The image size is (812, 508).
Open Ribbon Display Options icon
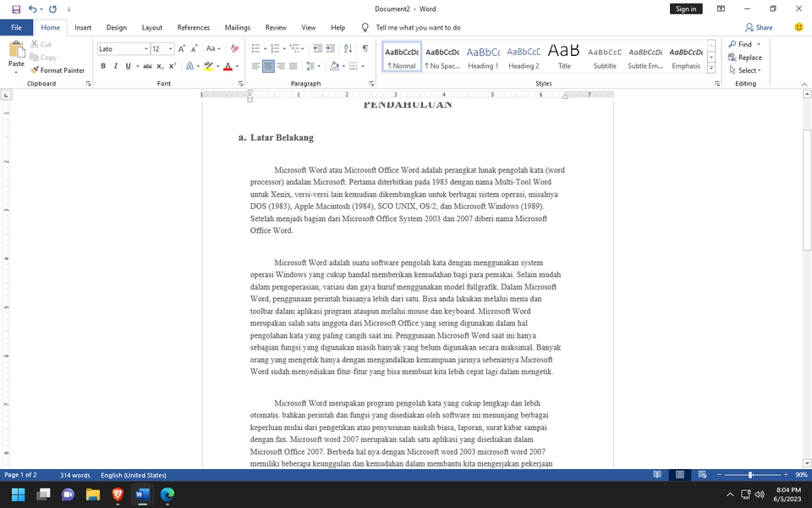(x=721, y=8)
